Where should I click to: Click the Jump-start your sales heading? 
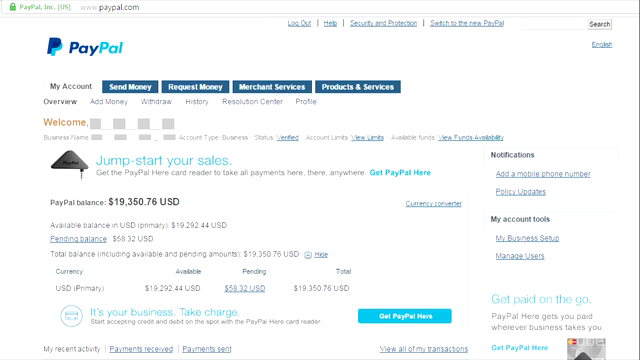point(164,160)
